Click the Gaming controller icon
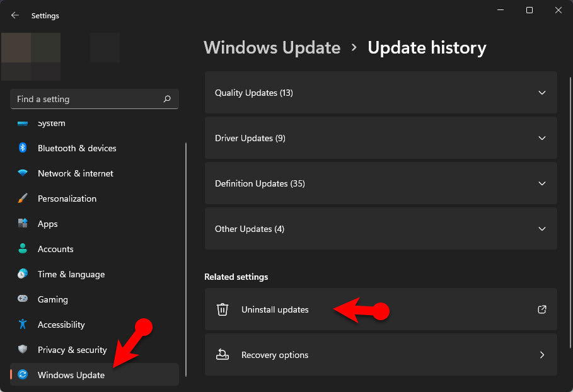 click(23, 299)
